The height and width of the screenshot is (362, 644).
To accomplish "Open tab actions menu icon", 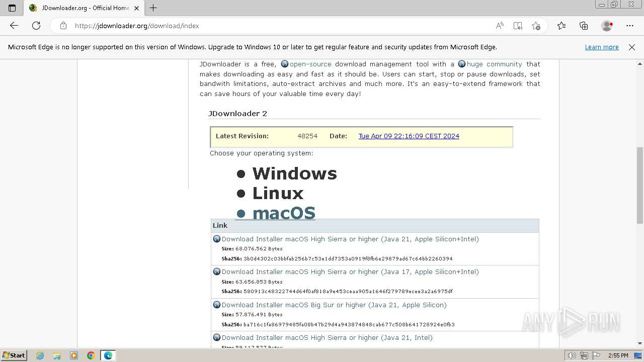I will [12, 8].
